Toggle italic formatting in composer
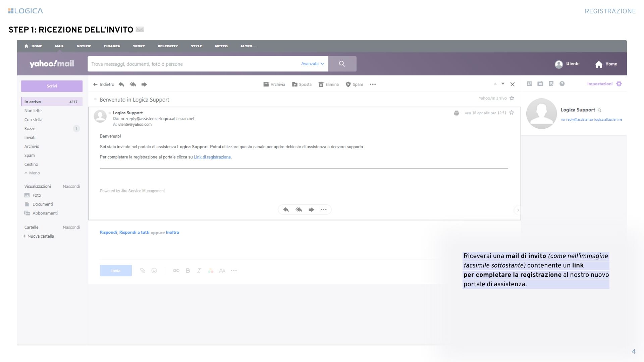The height and width of the screenshot is (362, 644). point(199,270)
